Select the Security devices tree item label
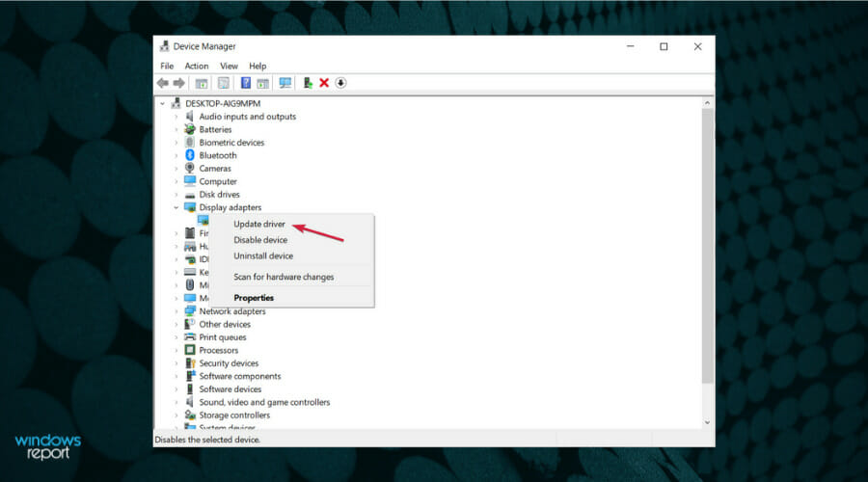 229,363
